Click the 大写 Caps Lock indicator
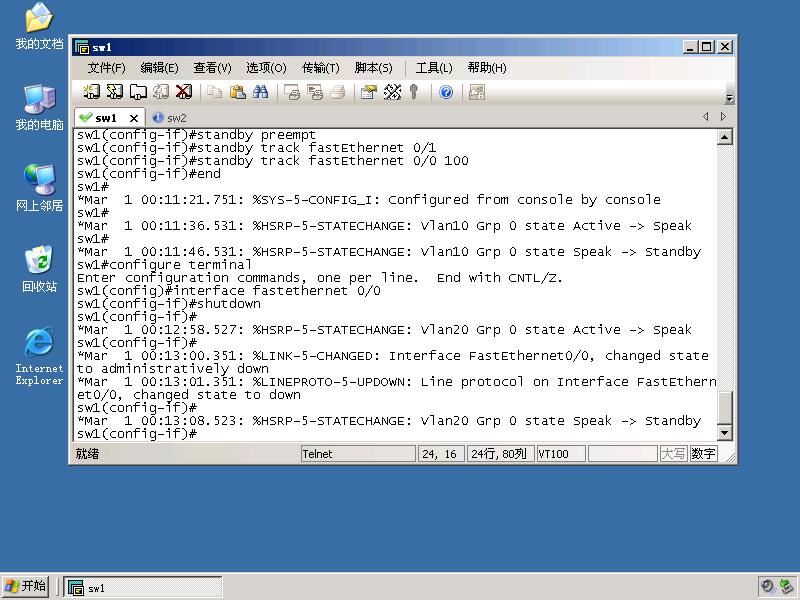The image size is (800, 600). pos(673,454)
